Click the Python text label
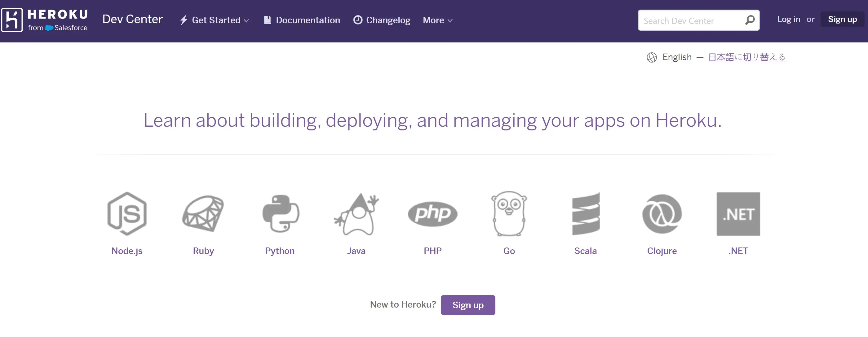 [x=280, y=251]
